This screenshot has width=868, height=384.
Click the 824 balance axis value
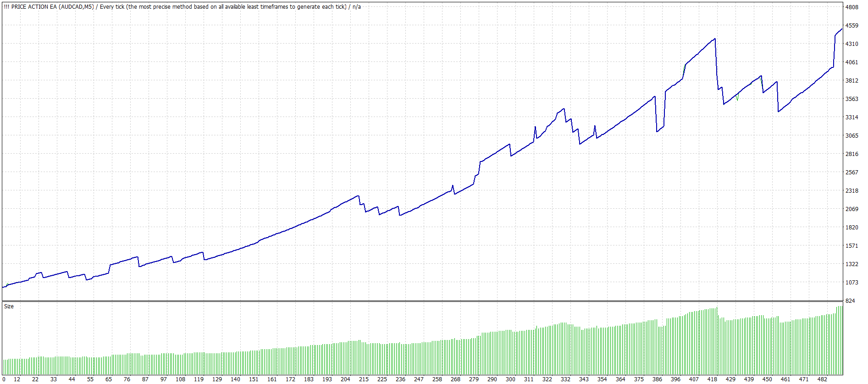(x=850, y=301)
